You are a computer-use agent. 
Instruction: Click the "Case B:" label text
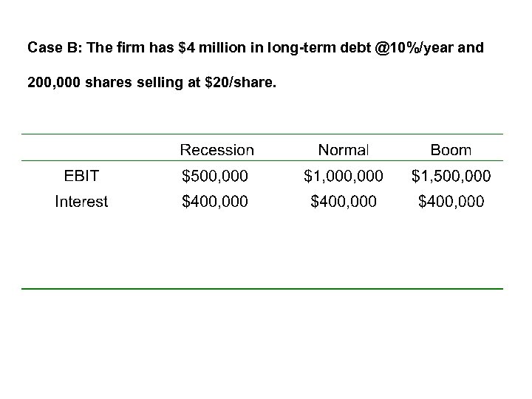point(55,49)
